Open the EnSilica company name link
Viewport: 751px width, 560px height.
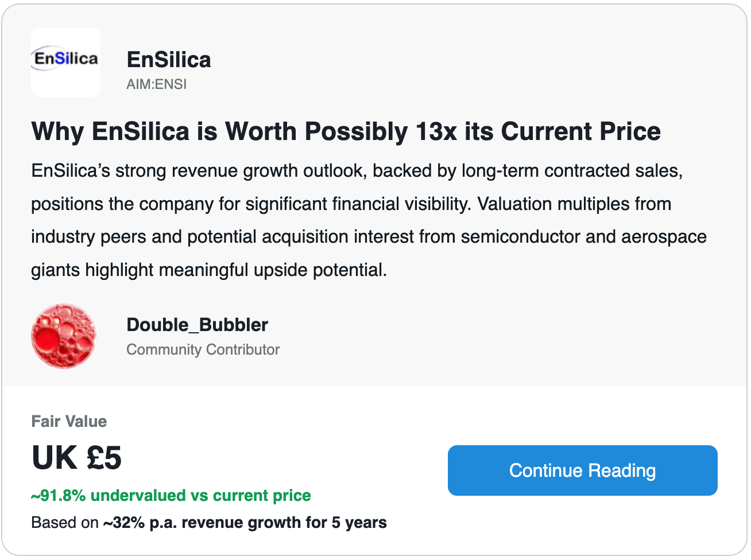168,60
